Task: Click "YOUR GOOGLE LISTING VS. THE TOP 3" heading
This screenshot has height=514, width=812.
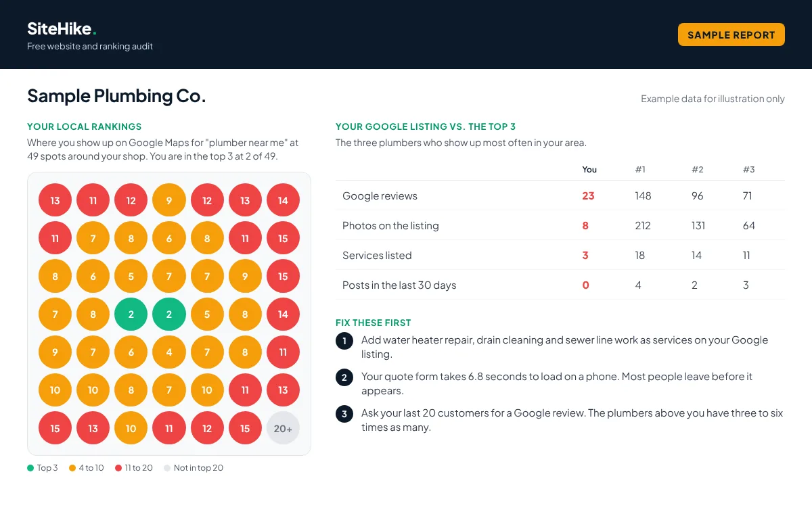Action: pyautogui.click(x=426, y=126)
